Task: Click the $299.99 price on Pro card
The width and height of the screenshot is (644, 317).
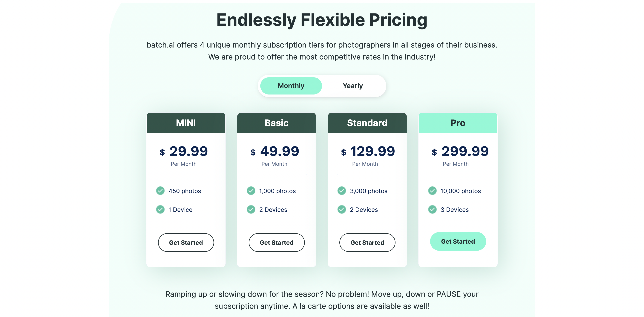Action: tap(460, 151)
